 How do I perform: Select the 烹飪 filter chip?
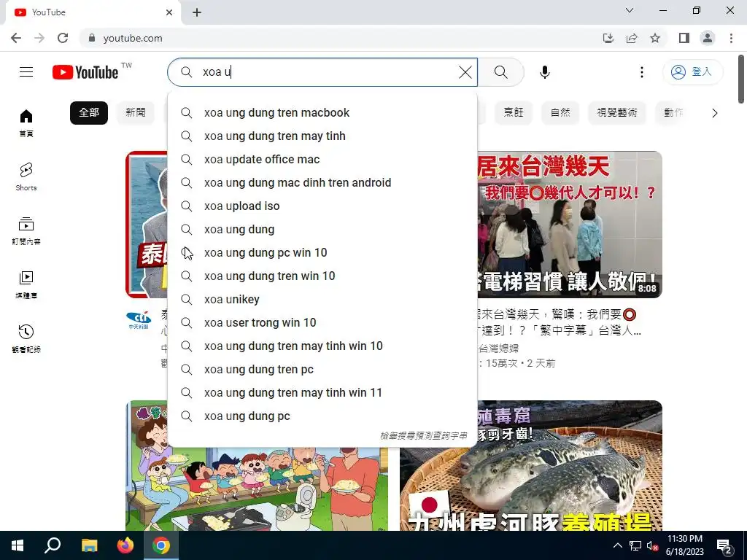pyautogui.click(x=514, y=113)
